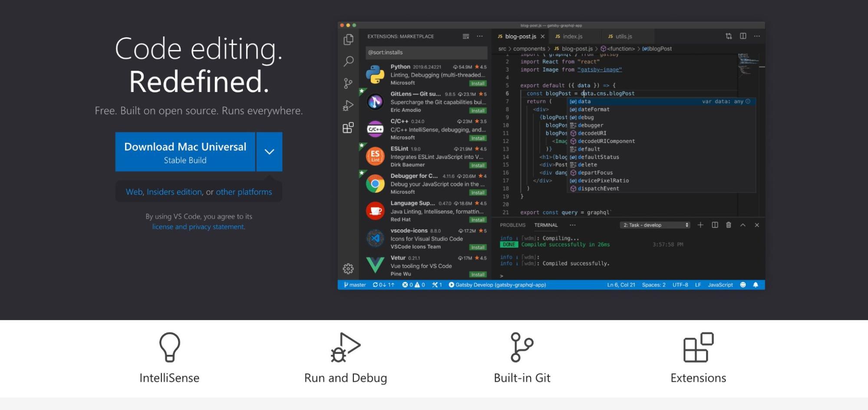Click the feedback smiley in status bar
868x410 pixels.
coord(743,285)
